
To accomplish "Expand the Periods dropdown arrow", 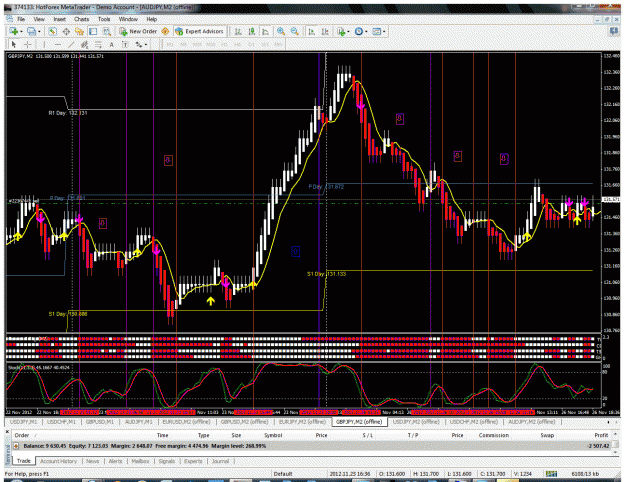I will coord(366,32).
